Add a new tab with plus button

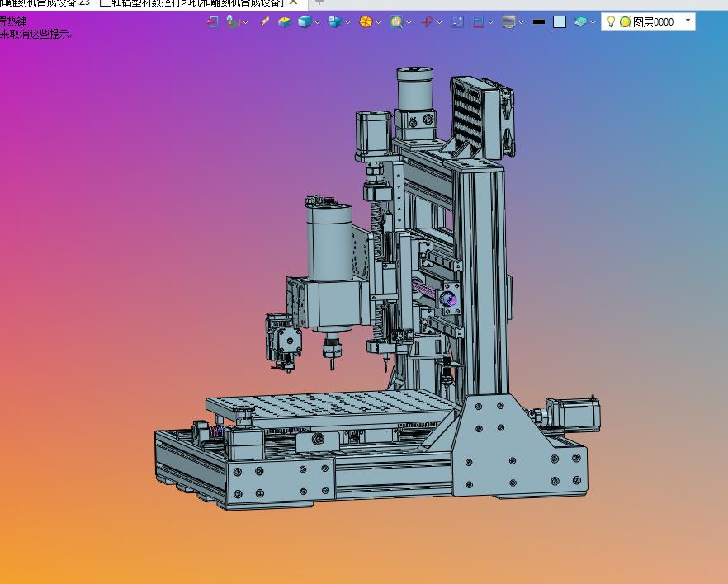coord(319,2)
